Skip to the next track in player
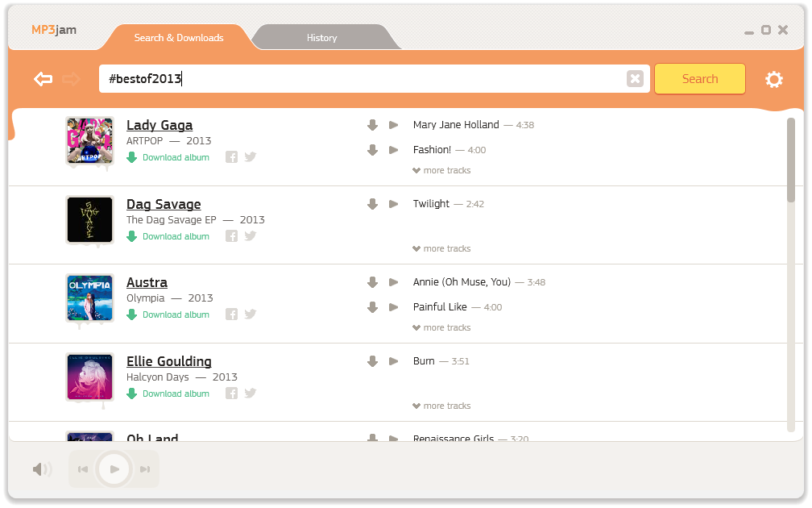812x508 pixels. pyautogui.click(x=145, y=469)
